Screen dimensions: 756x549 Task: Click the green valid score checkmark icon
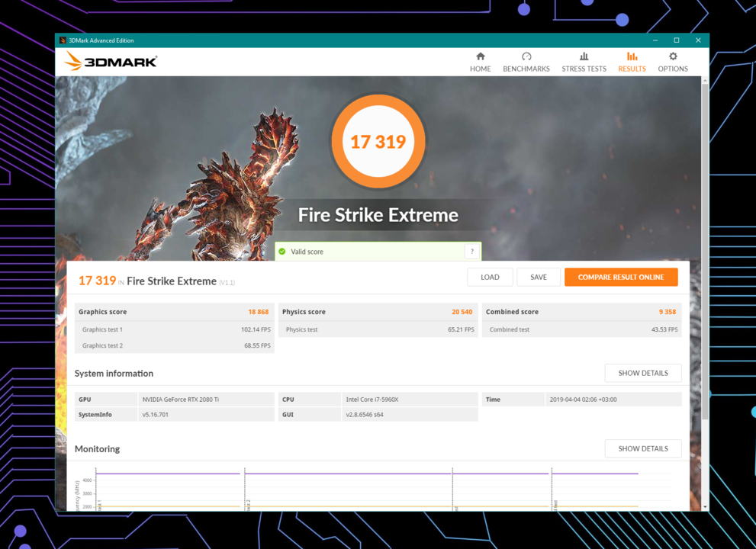[282, 251]
